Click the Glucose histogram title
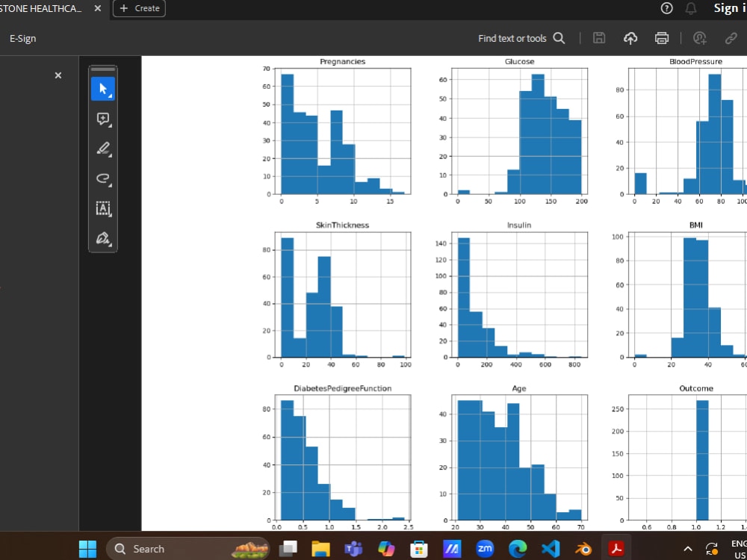The image size is (747, 560). pyautogui.click(x=519, y=62)
